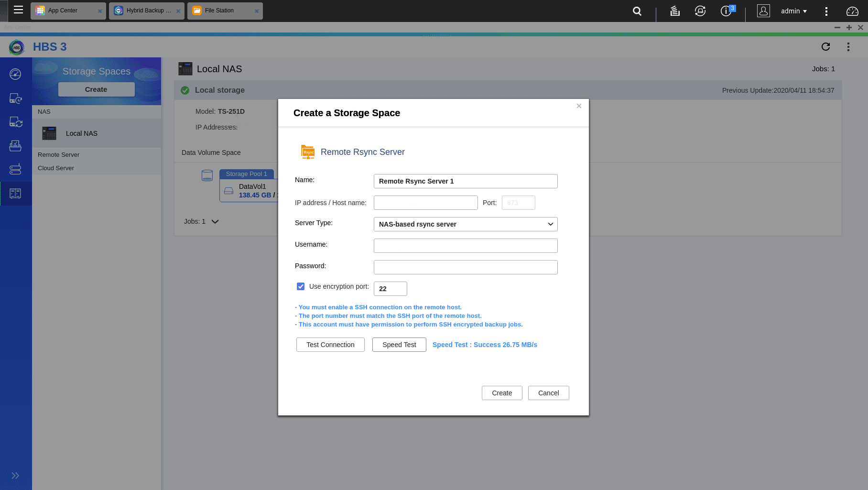
Task: Click the IP address / Host name field
Action: tap(426, 203)
